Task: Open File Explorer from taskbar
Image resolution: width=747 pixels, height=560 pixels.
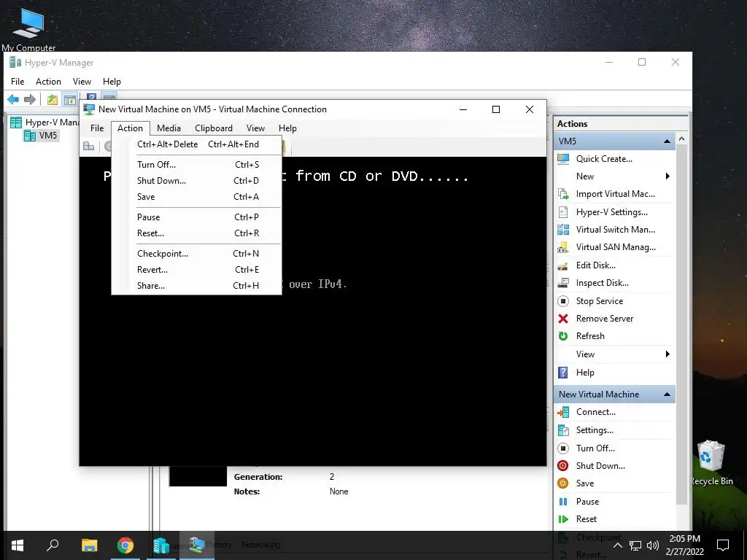Action: click(89, 545)
